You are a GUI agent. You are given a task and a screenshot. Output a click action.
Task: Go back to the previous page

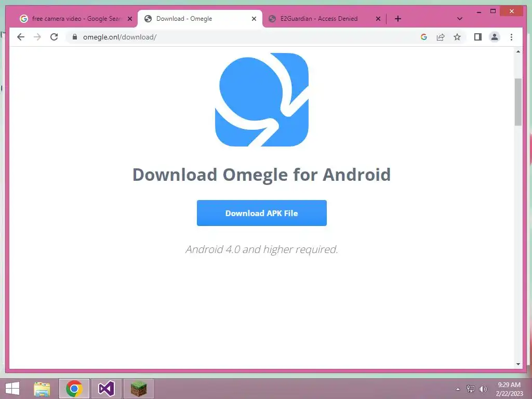(21, 37)
